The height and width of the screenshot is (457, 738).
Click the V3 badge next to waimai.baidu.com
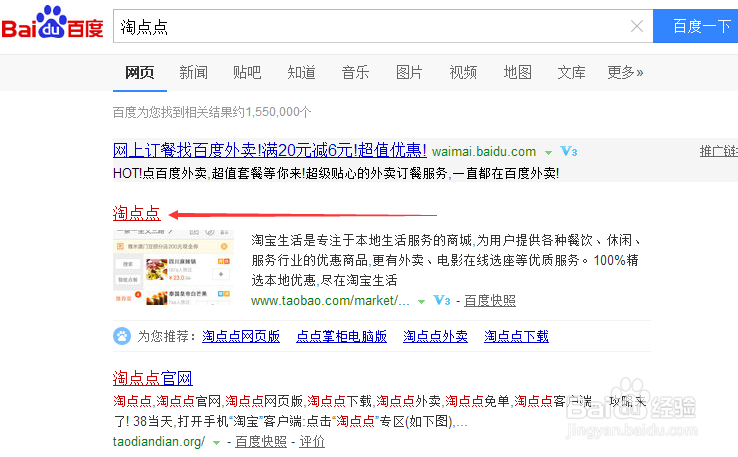point(569,152)
